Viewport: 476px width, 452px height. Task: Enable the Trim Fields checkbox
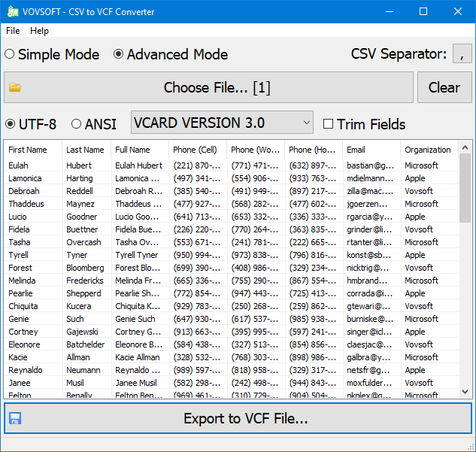point(328,124)
